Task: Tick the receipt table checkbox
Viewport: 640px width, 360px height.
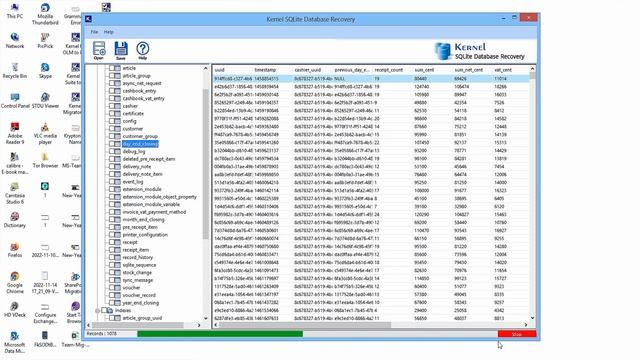Action: 111,242
